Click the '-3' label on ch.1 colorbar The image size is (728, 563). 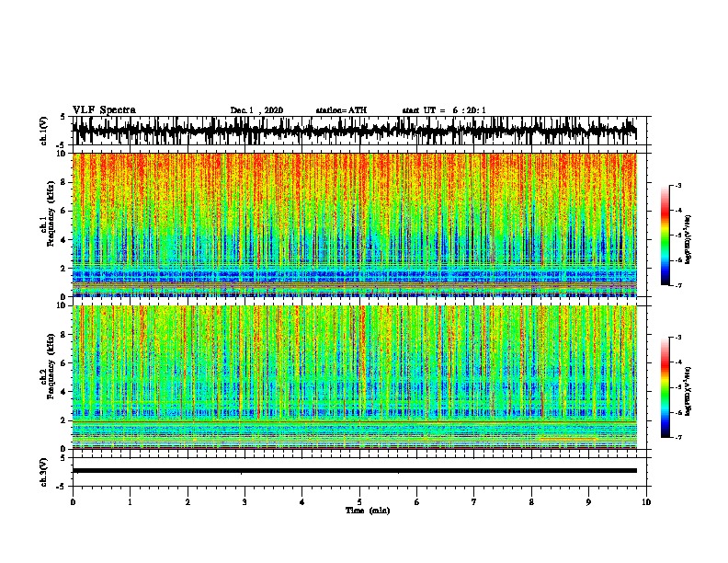click(677, 186)
